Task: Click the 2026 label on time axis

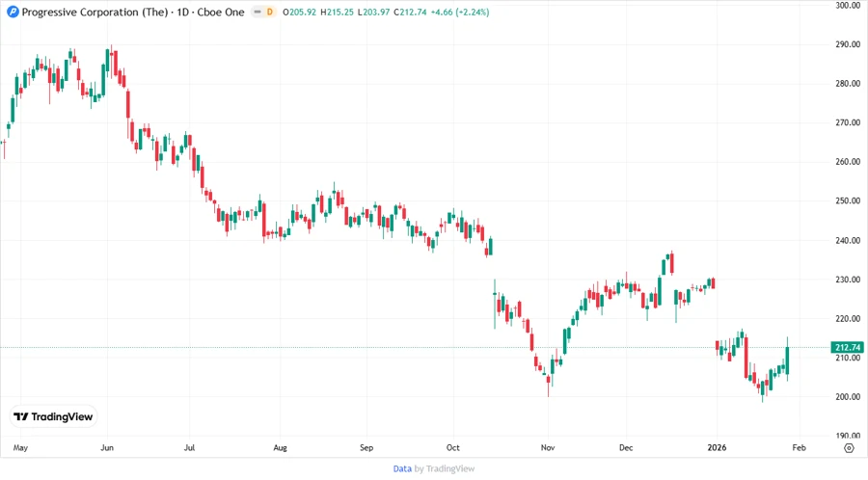Action: coord(717,447)
